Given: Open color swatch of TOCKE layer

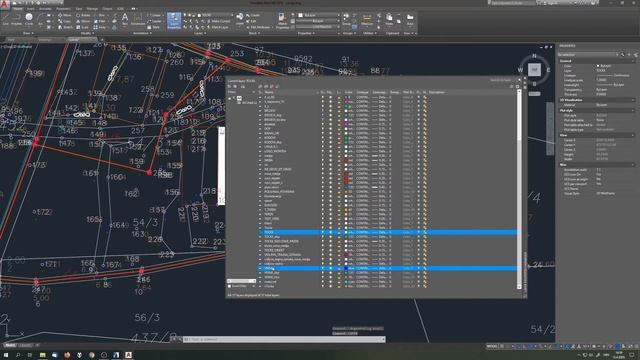Looking at the screenshot, I should point(346,232).
